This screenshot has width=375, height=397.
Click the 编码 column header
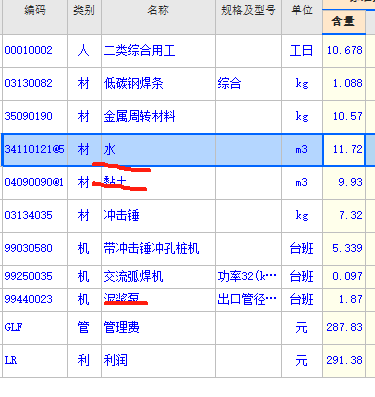pyautogui.click(x=35, y=10)
